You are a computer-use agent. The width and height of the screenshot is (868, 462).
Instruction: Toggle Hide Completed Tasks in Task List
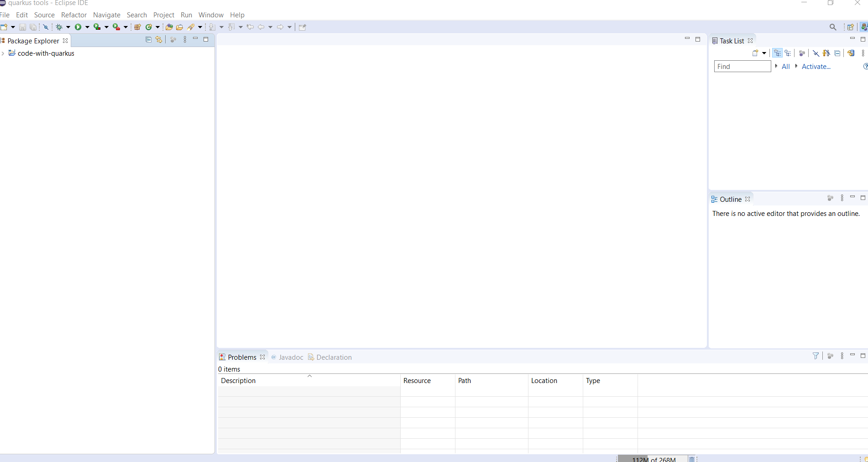coord(816,53)
